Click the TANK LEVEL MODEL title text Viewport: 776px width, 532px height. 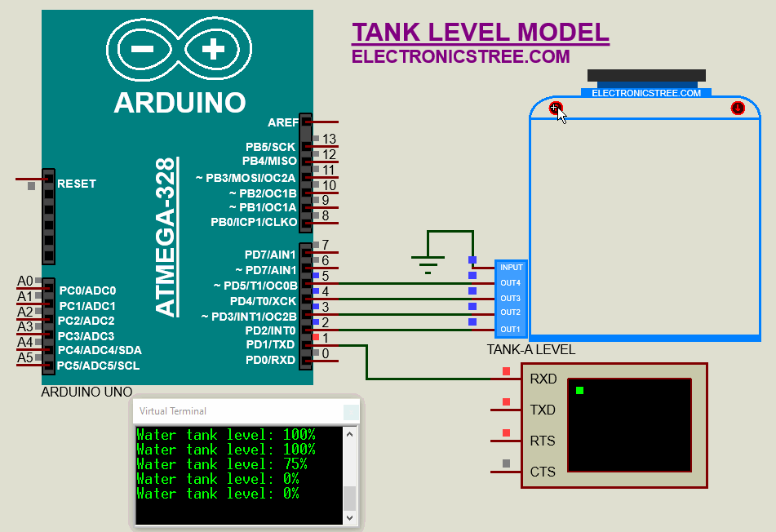[x=481, y=33]
